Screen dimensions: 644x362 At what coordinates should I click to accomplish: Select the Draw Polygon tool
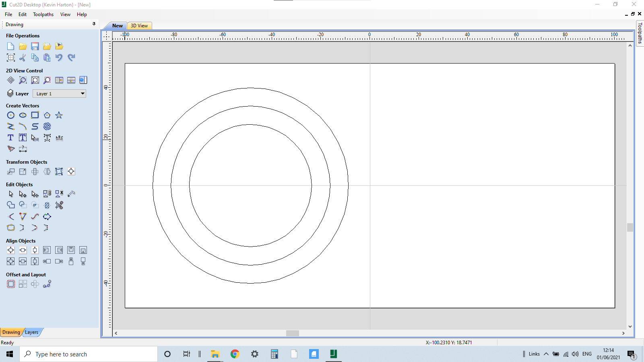47,115
